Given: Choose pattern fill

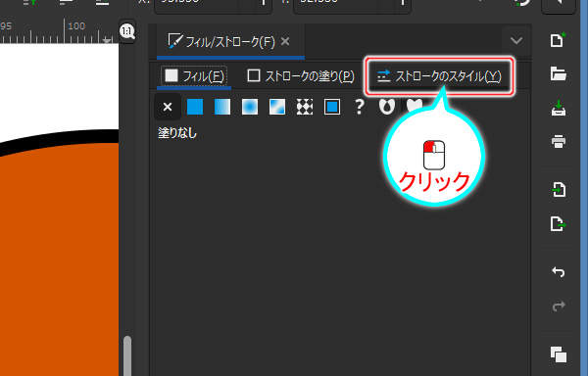Looking at the screenshot, I should (305, 107).
